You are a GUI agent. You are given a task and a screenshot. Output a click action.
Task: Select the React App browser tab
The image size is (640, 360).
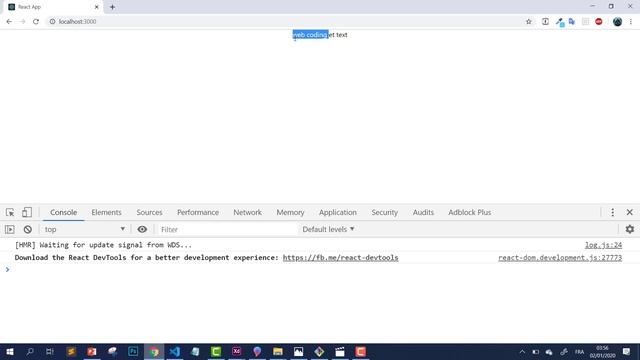click(x=53, y=7)
